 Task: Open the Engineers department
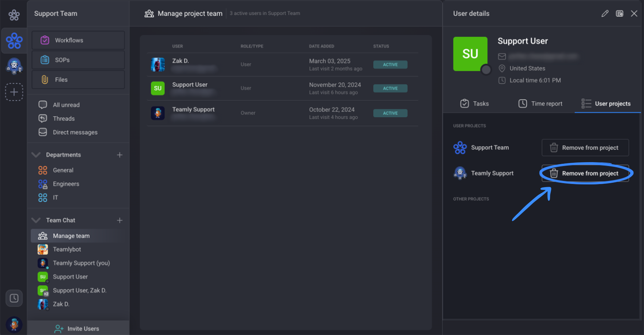[x=66, y=184]
